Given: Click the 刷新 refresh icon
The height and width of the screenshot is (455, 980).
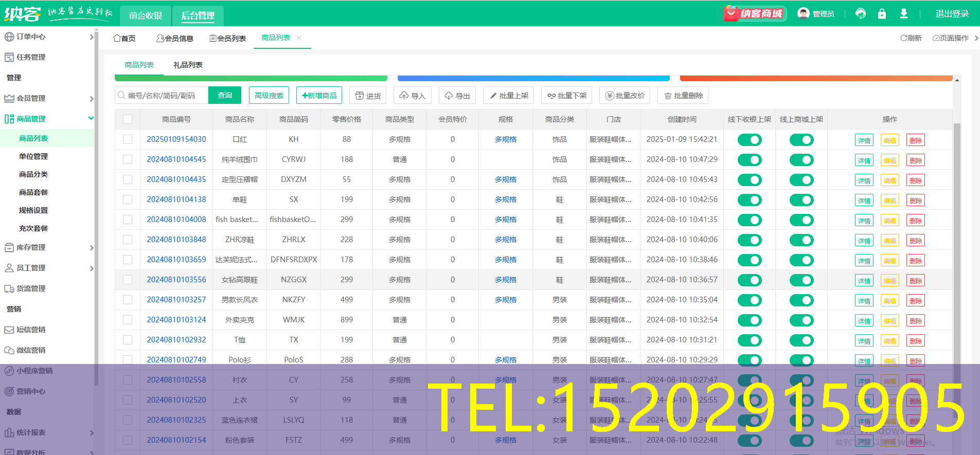Looking at the screenshot, I should coord(903,38).
